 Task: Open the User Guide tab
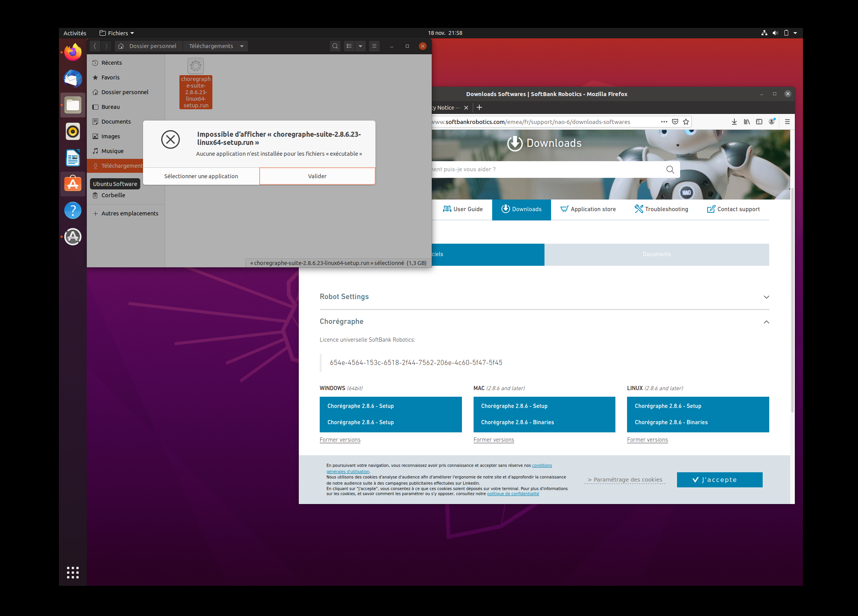(x=463, y=209)
